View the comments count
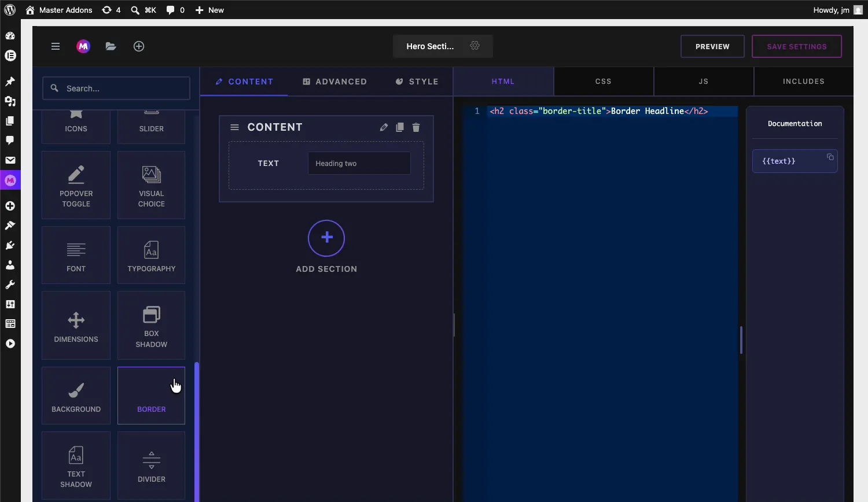This screenshot has height=502, width=868. coord(175,10)
